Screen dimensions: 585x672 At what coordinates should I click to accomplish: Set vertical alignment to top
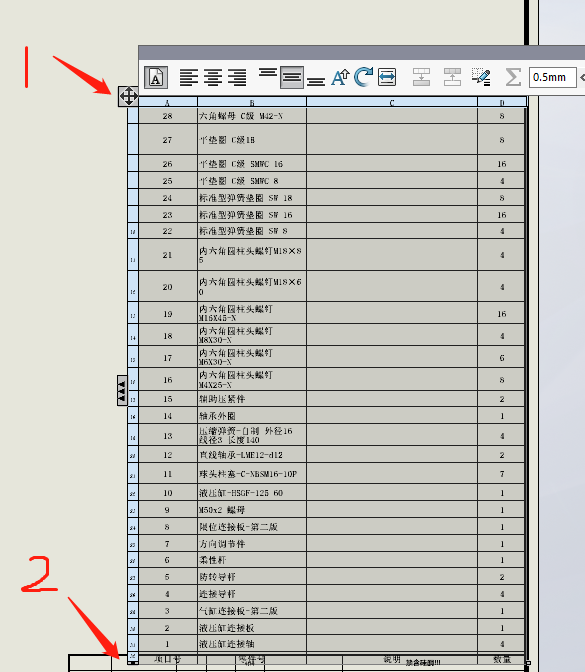pos(268,73)
